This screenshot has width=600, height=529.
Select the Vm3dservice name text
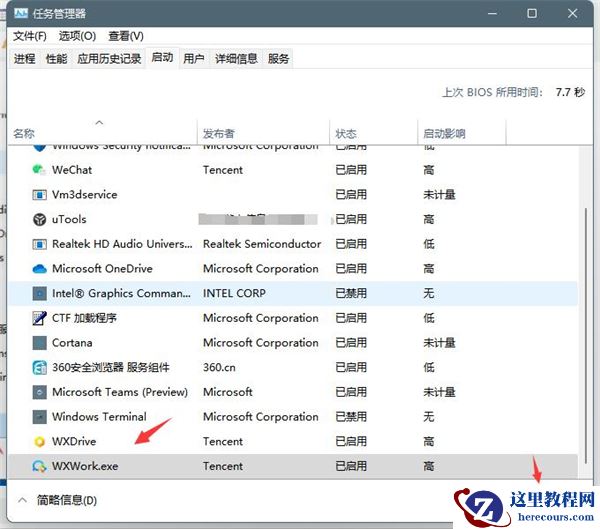pos(85,195)
